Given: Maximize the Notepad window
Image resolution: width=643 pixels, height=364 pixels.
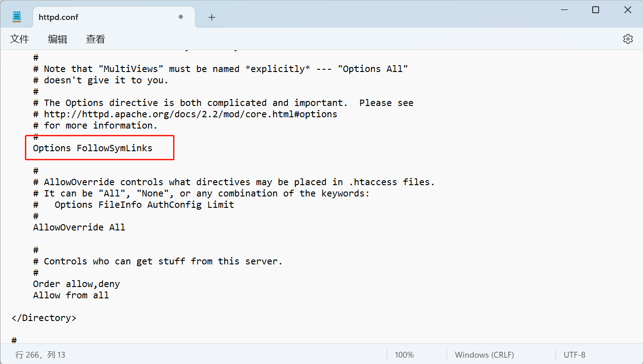Looking at the screenshot, I should tap(595, 10).
